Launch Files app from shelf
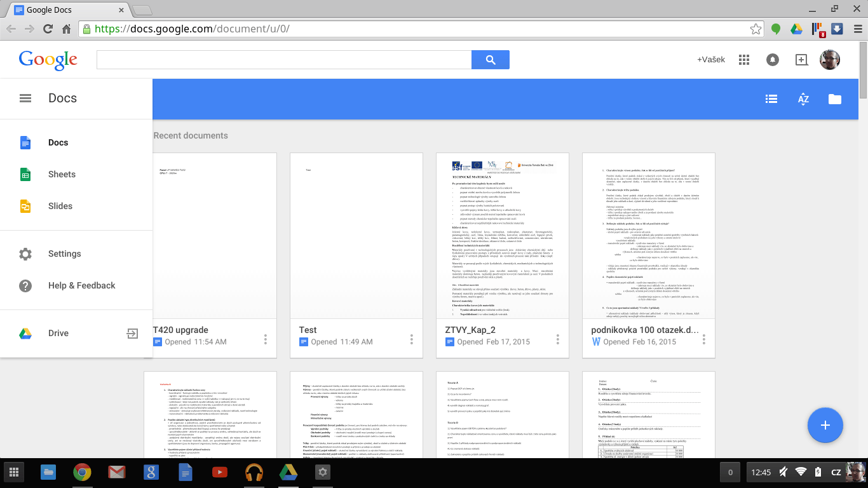 click(x=48, y=472)
